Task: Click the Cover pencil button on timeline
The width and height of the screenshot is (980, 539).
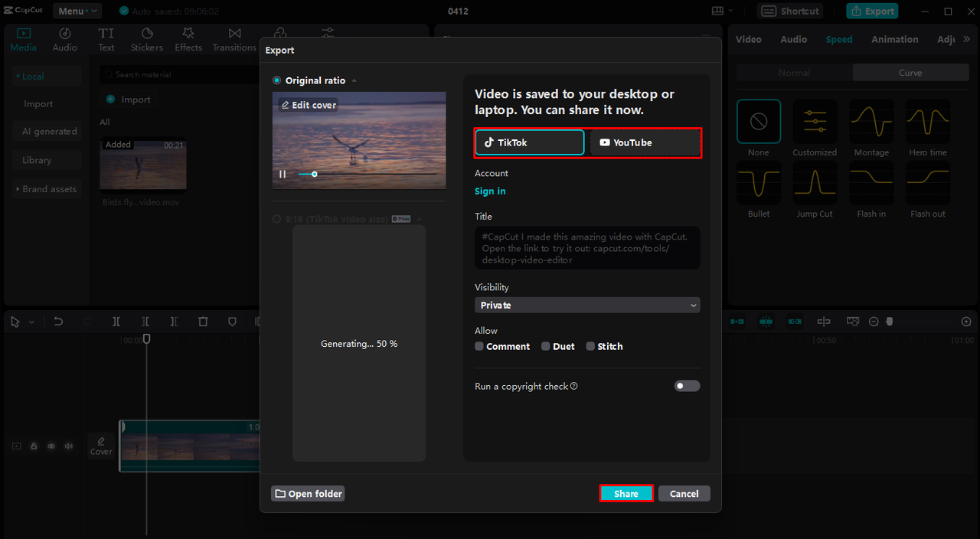Action: tap(101, 445)
